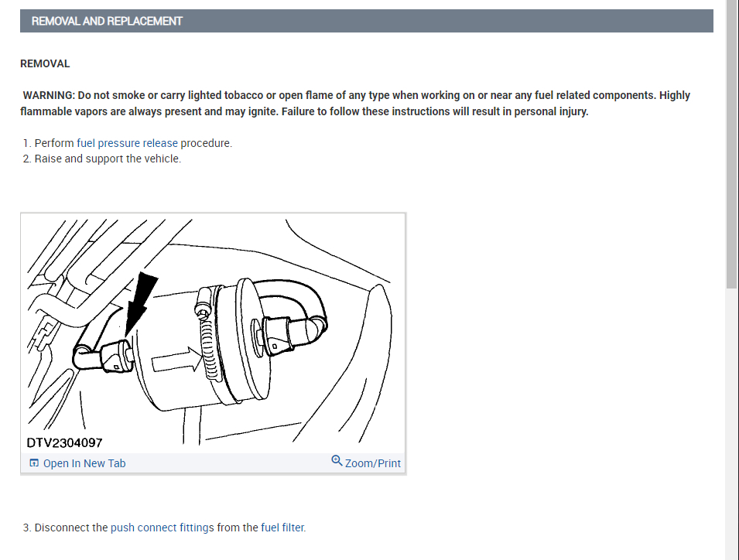Click the Open In New Tab icon
The height and width of the screenshot is (560, 739).
click(34, 463)
